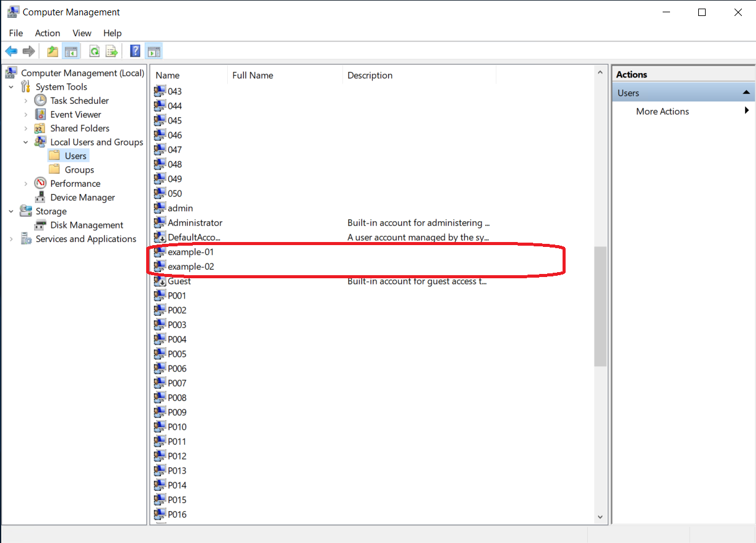This screenshot has height=543, width=756.
Task: Click the scrollbar down arrow in the user list
Action: pyautogui.click(x=600, y=516)
